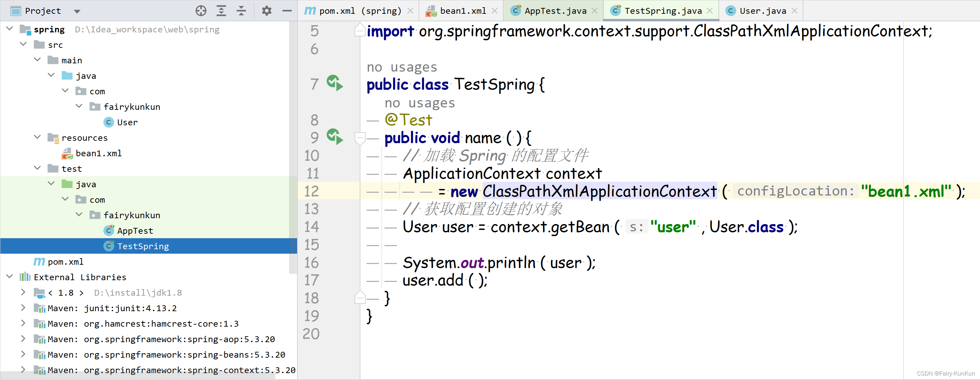Screen dimensions: 980x380
Task: Select pom.xml file in project tree
Action: 59,262
